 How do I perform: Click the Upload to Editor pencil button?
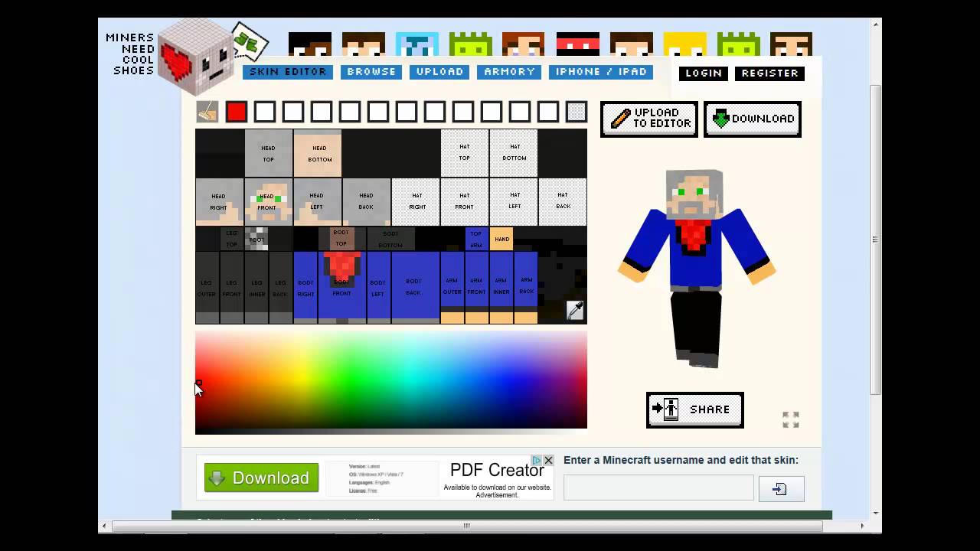tap(649, 119)
